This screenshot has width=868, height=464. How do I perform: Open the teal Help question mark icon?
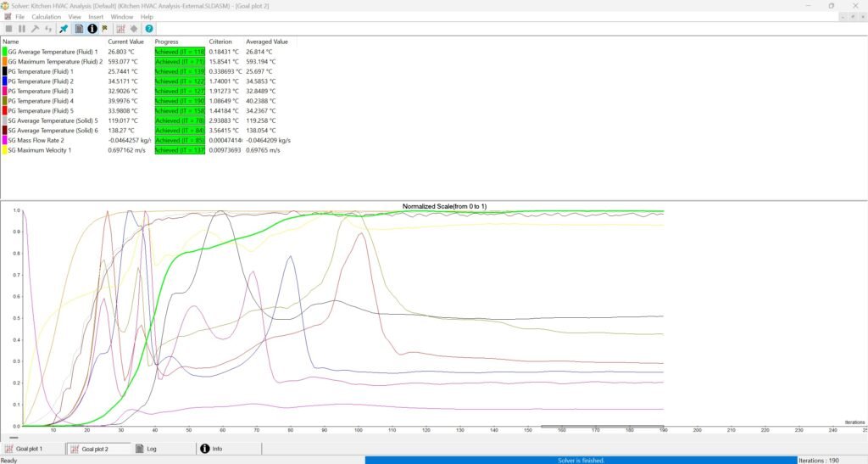[149, 29]
